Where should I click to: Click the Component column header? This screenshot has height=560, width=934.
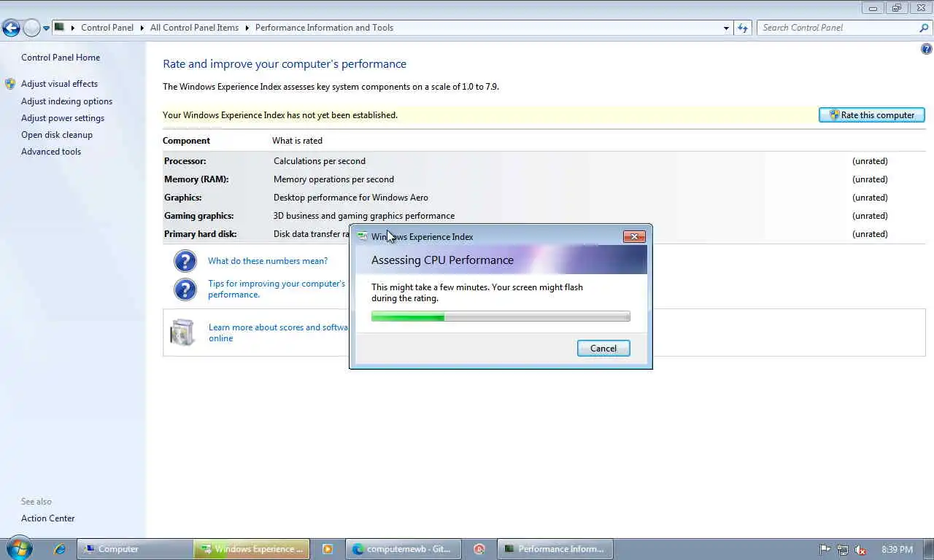(x=186, y=141)
